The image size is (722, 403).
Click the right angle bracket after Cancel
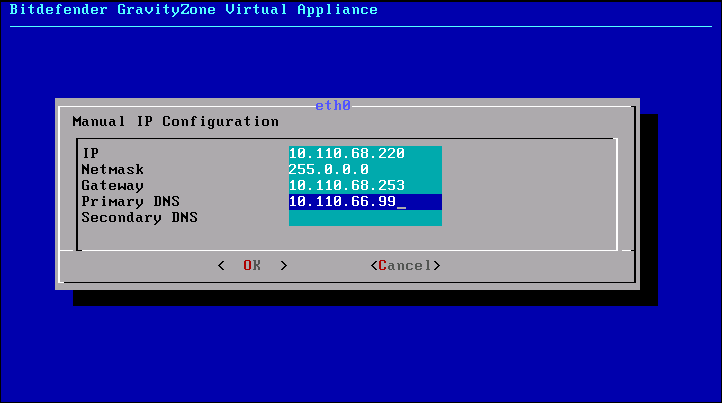coord(437,265)
